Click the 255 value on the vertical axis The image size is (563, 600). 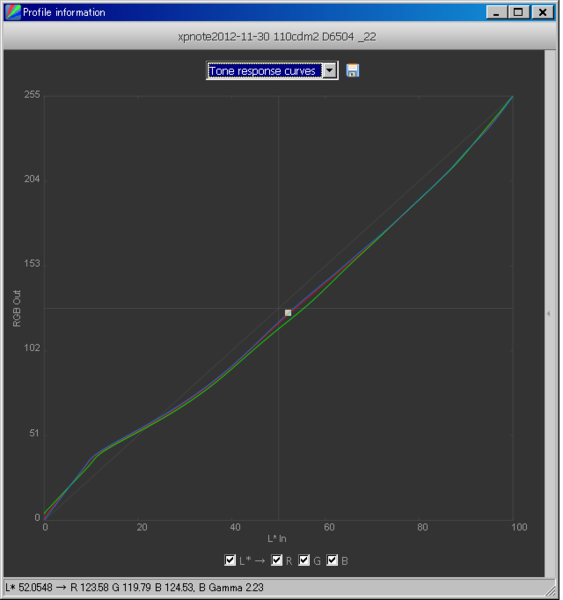point(32,95)
